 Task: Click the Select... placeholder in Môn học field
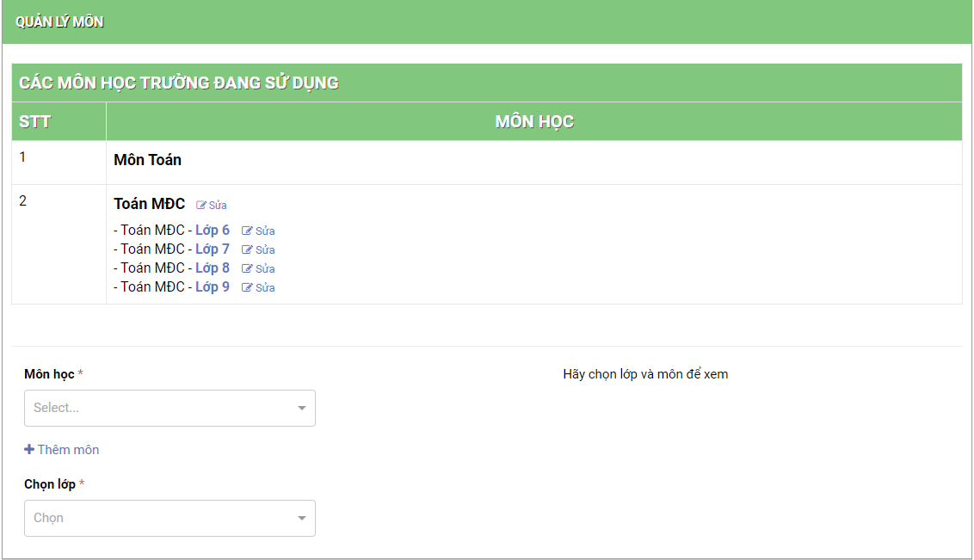(57, 409)
